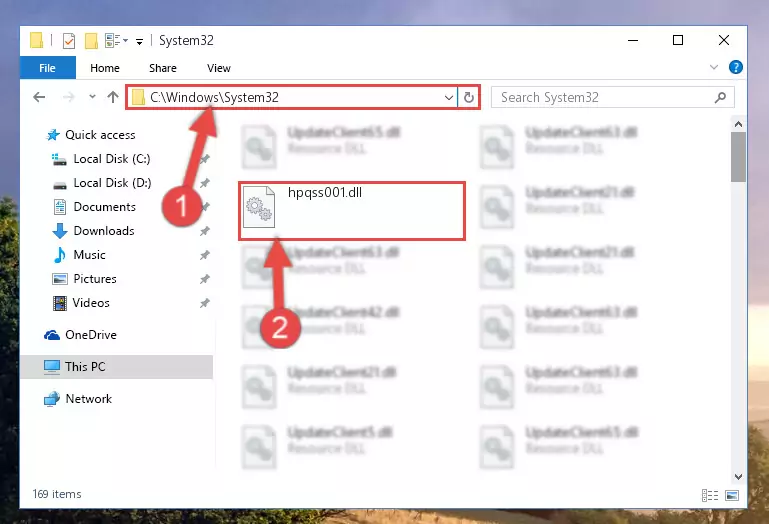Maximize the System32 window
This screenshot has height=524, width=769.
678,40
